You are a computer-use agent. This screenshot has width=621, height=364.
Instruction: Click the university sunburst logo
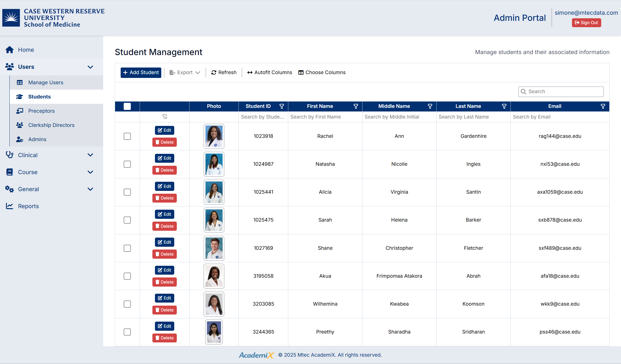click(x=11, y=18)
